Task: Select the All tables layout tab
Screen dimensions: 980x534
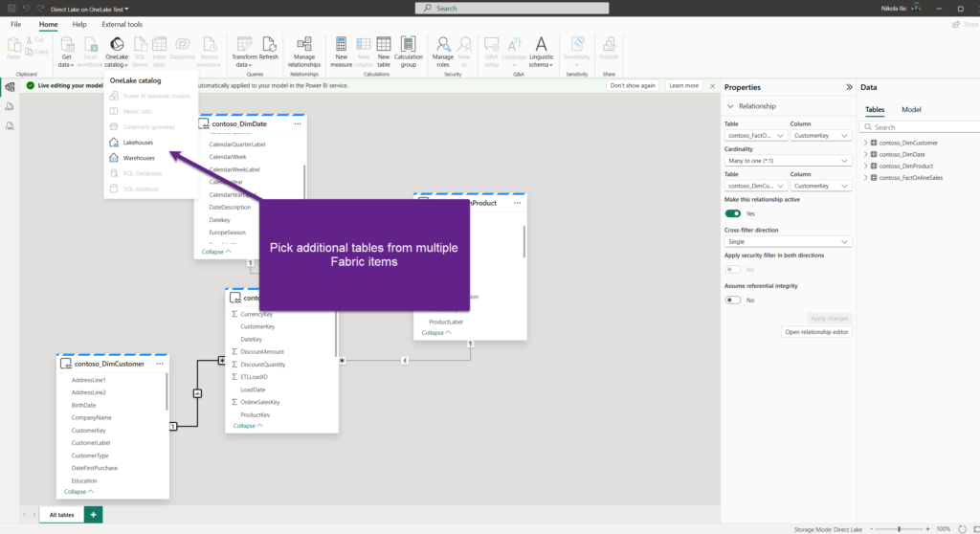Action: (62, 515)
